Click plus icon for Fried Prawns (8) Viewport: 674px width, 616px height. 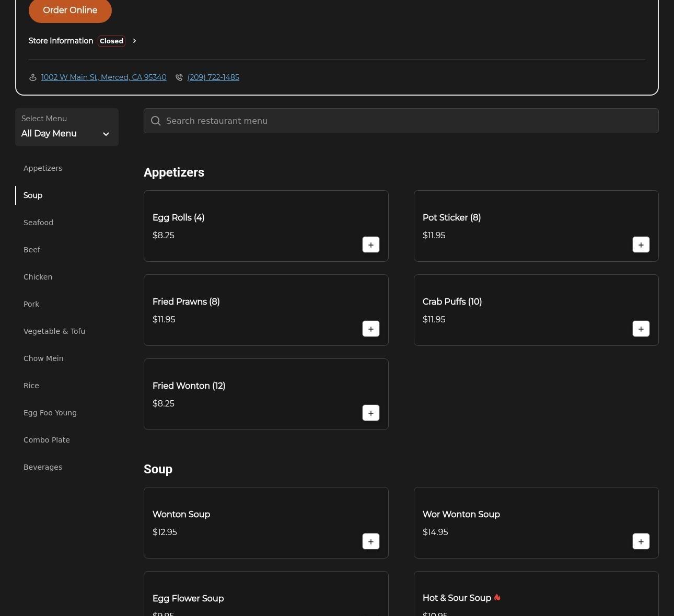(x=370, y=329)
